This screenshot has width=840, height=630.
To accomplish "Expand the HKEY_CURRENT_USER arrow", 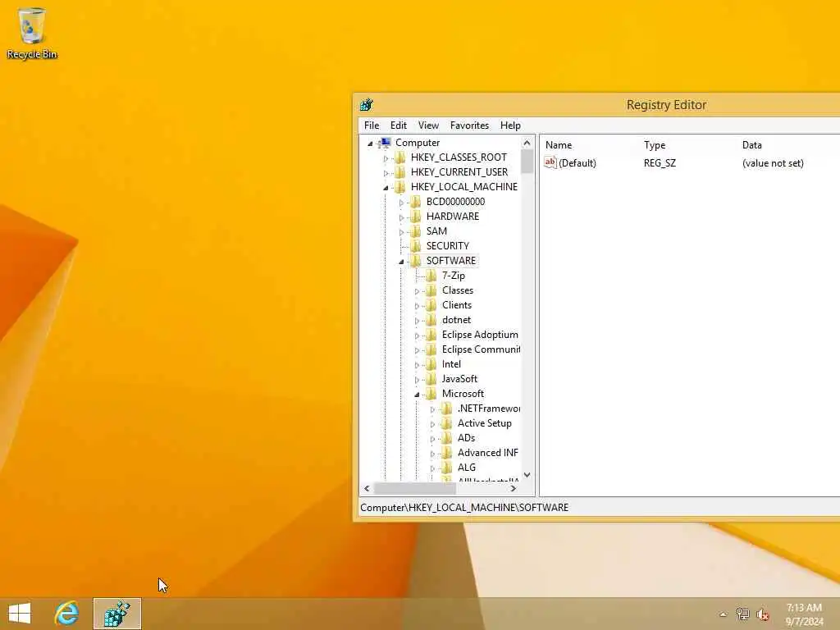I will pos(386,173).
